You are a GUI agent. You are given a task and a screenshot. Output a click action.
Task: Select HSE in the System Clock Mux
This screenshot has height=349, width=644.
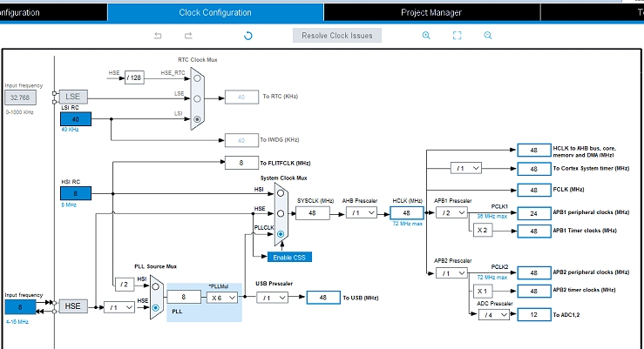[281, 212]
